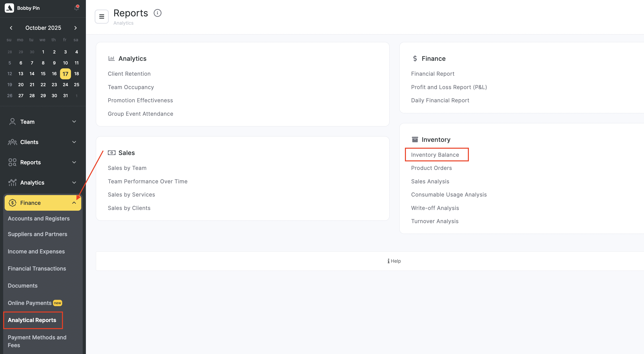Click the Clients group icon in sidebar

coord(12,142)
